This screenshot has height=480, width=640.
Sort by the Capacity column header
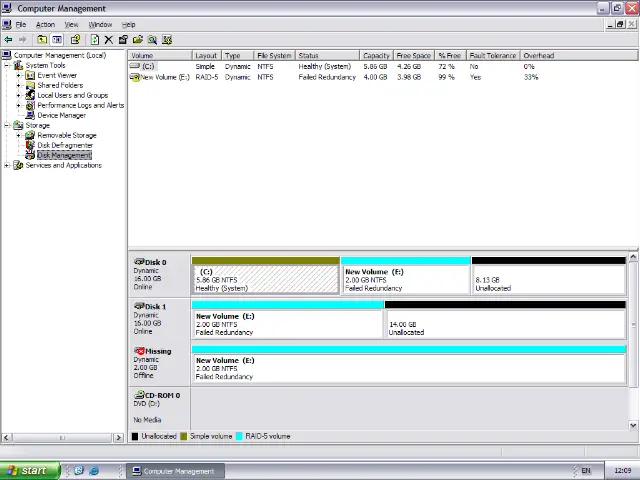[376, 56]
